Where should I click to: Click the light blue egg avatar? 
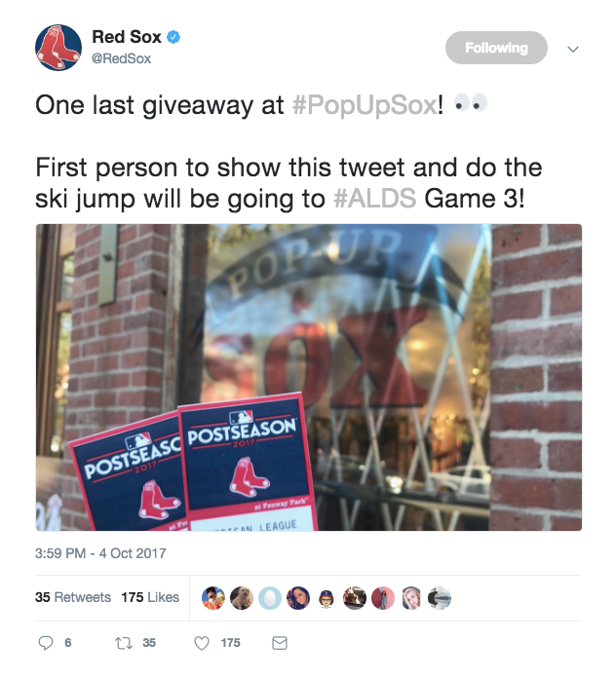pyautogui.click(x=270, y=598)
